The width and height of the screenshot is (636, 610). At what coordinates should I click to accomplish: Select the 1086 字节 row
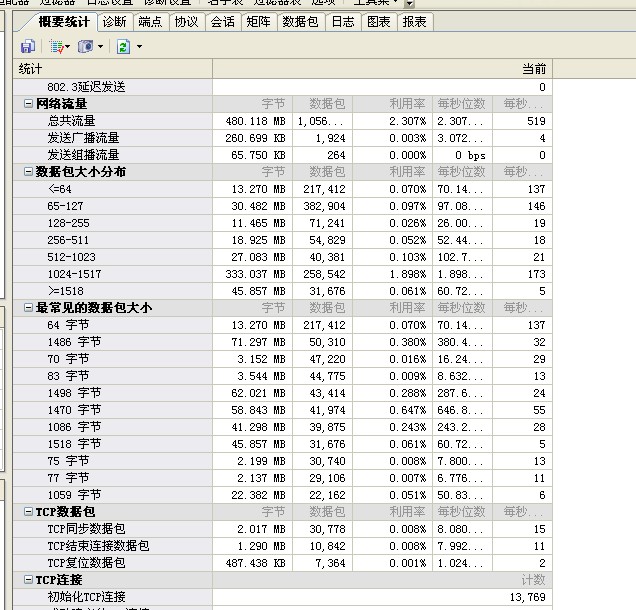point(282,427)
